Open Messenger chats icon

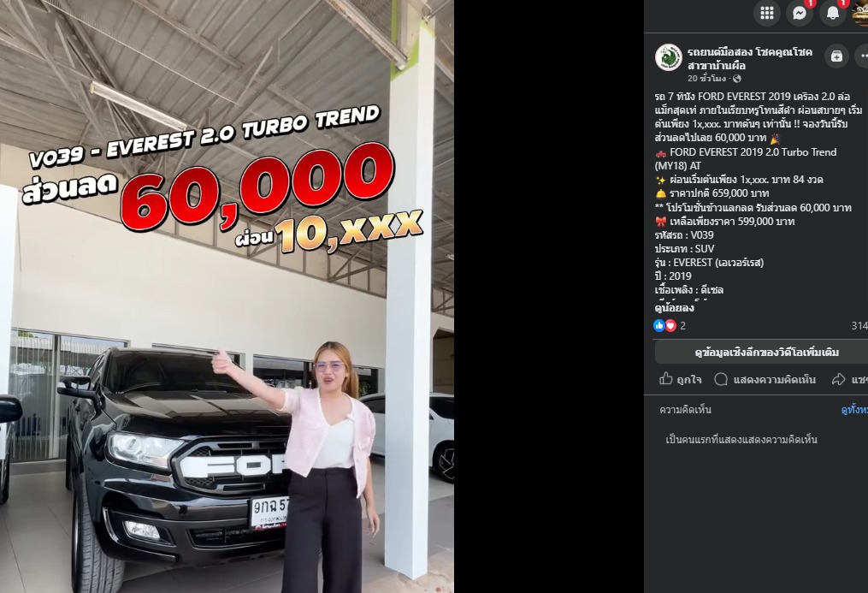click(x=800, y=13)
